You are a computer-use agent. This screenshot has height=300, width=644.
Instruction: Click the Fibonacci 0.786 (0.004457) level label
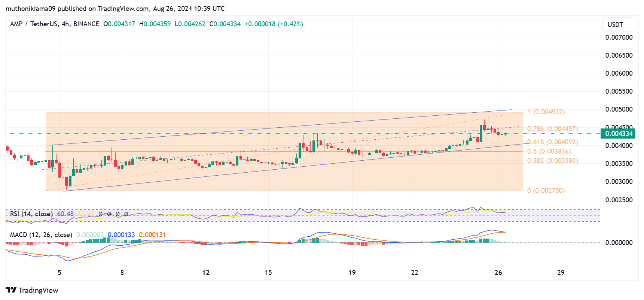click(x=552, y=129)
